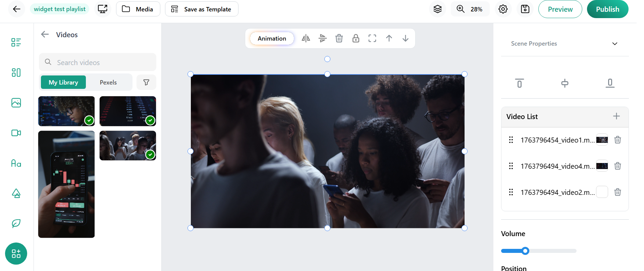Move element up one layer
This screenshot has width=644, height=271.
click(x=389, y=38)
